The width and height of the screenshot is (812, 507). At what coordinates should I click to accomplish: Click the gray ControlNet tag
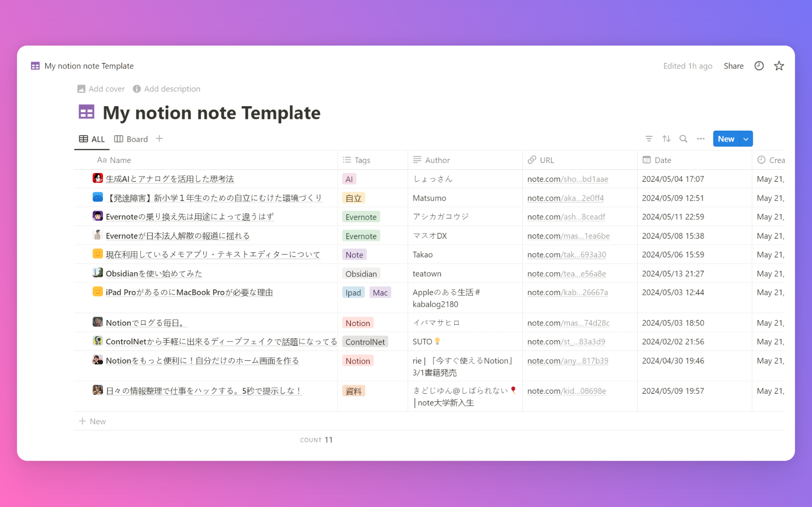click(365, 342)
